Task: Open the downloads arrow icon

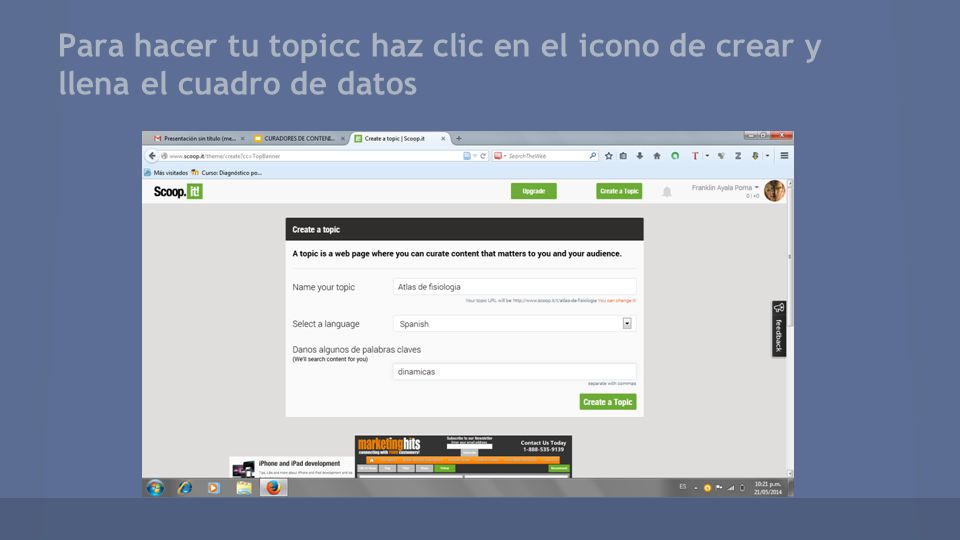Action: (640, 156)
